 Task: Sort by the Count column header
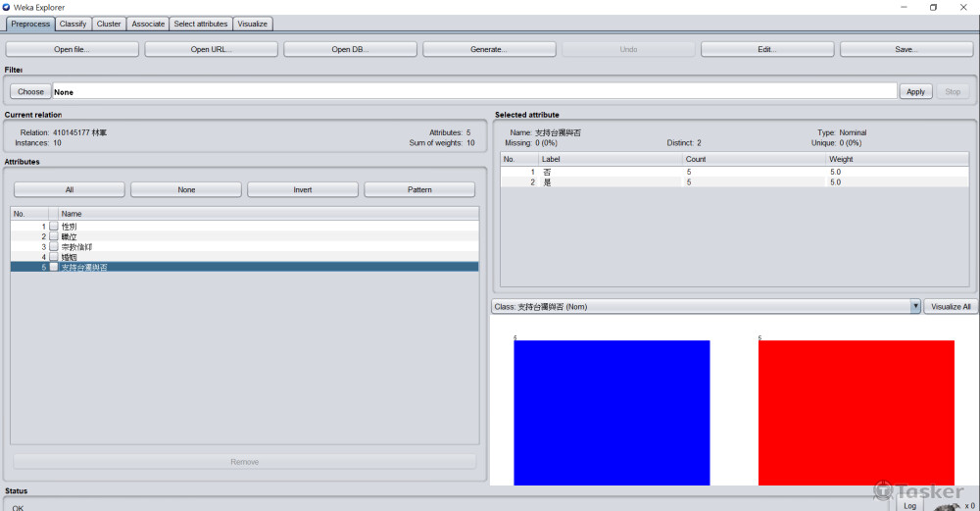pyautogui.click(x=753, y=159)
